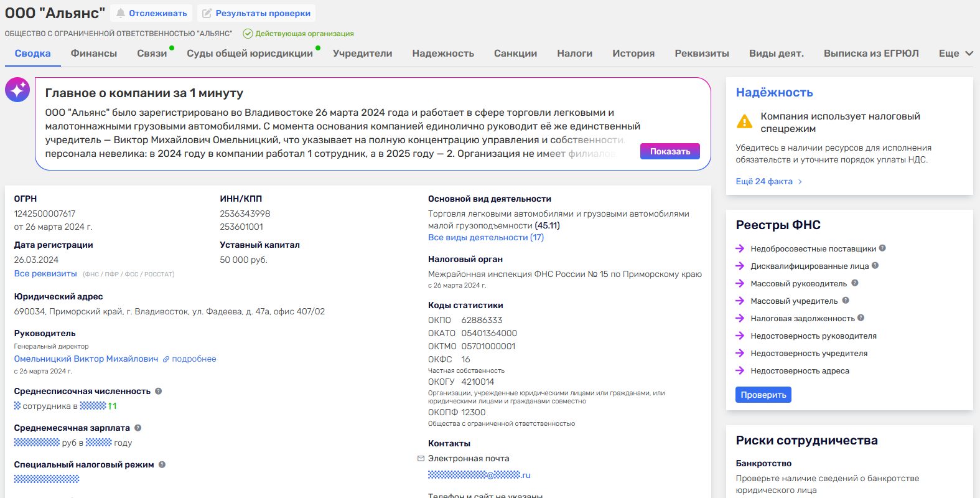This screenshot has height=498, width=980.
Task: Click question icon by Налоговая задолженность
Action: tap(861, 318)
